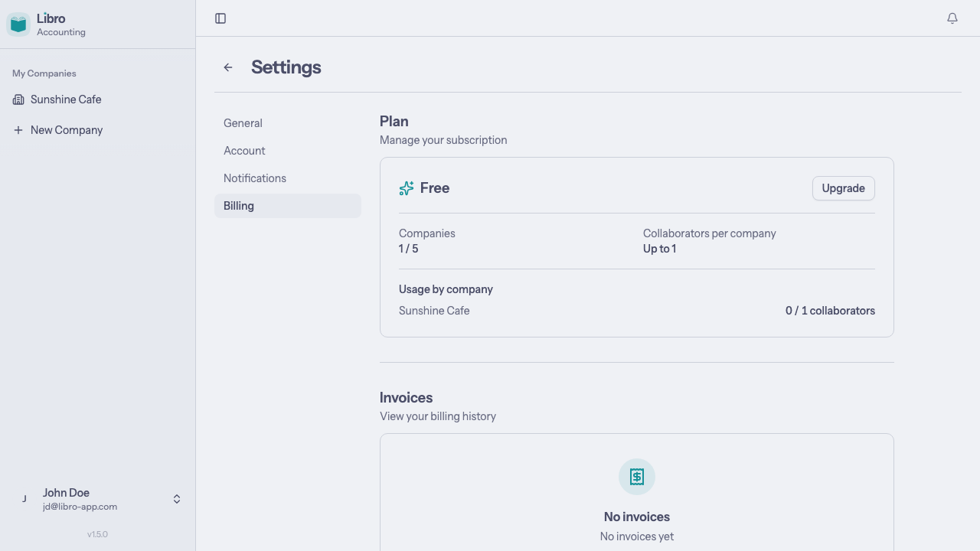Viewport: 980px width, 551px height.
Task: Select the Billing settings tab
Action: click(x=239, y=206)
